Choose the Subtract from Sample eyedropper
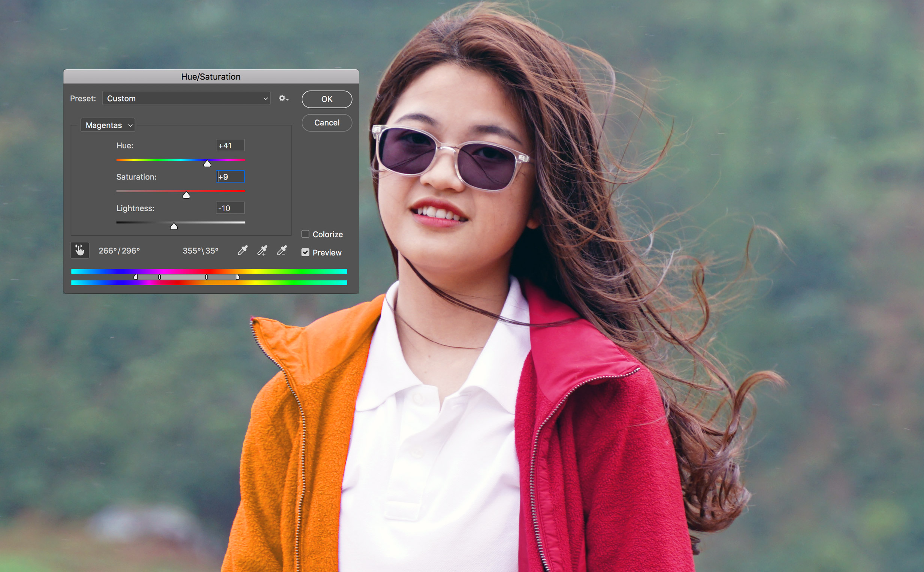 tap(282, 250)
